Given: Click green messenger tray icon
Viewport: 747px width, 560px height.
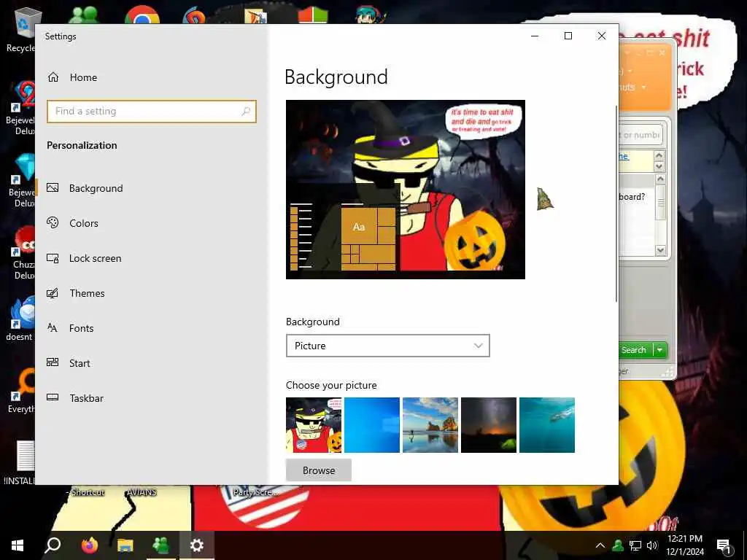Looking at the screenshot, I should point(618,545).
